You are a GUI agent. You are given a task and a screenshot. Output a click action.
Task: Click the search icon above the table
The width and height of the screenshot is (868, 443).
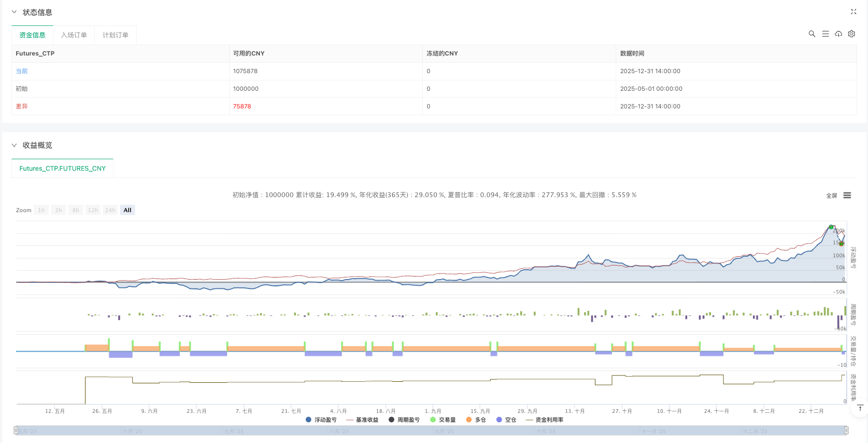click(812, 34)
